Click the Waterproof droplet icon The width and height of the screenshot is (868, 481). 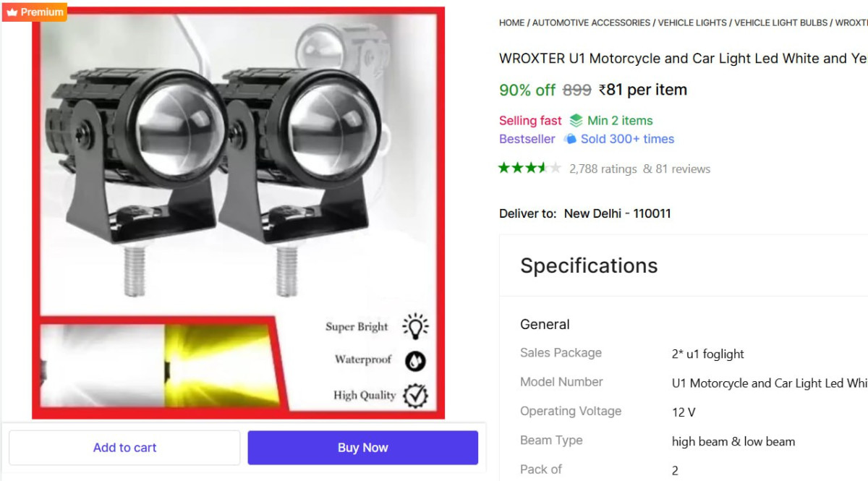415,360
